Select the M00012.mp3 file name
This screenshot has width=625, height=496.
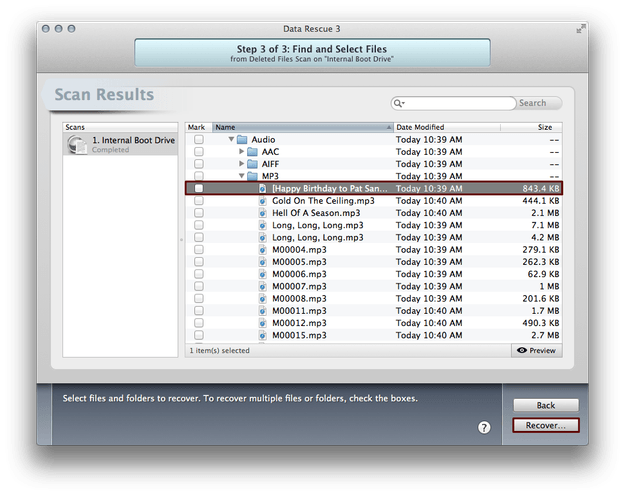point(299,323)
